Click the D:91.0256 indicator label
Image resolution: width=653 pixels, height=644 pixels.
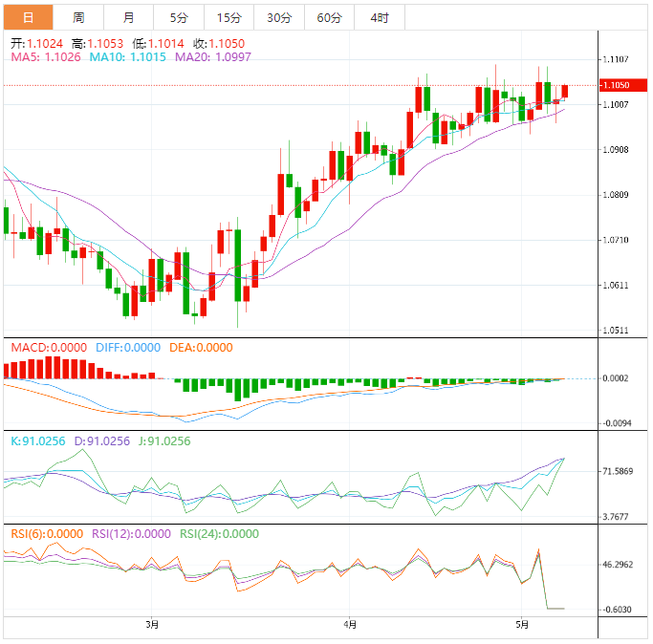tap(102, 441)
